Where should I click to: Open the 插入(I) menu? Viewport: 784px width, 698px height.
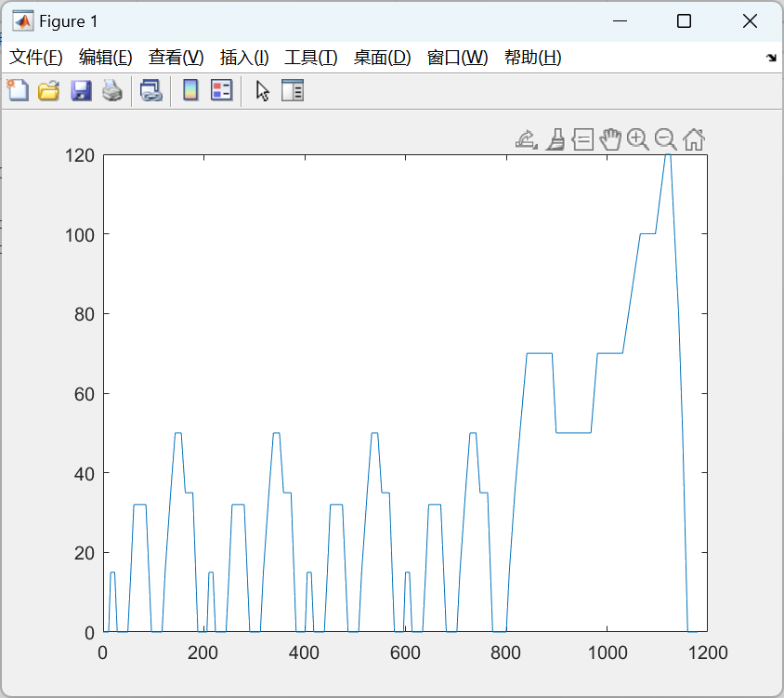point(244,58)
